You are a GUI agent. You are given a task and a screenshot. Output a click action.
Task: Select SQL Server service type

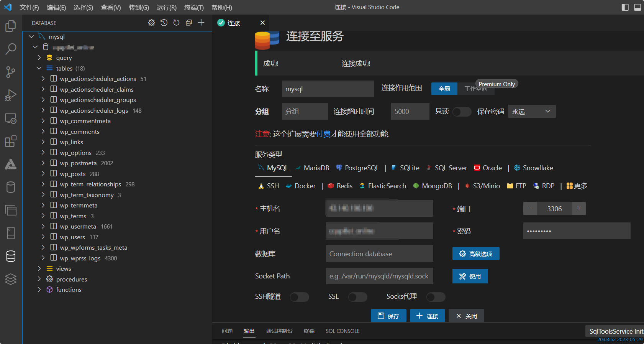coord(446,168)
